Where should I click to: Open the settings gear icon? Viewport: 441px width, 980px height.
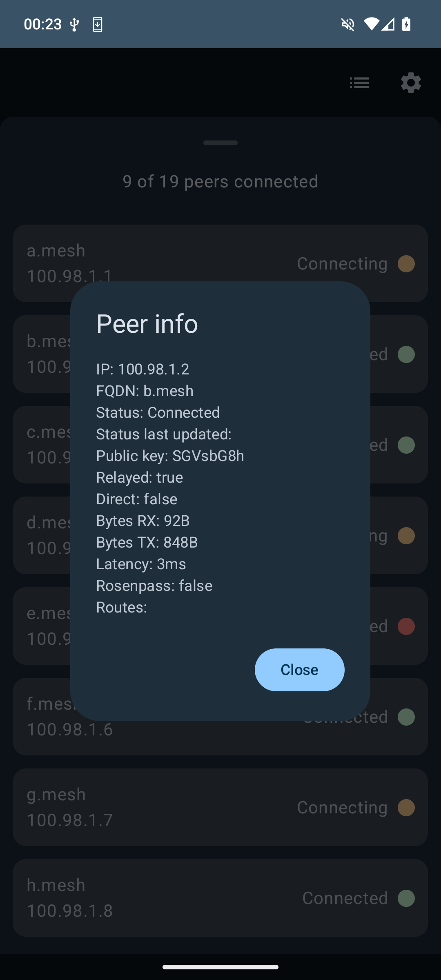point(410,83)
